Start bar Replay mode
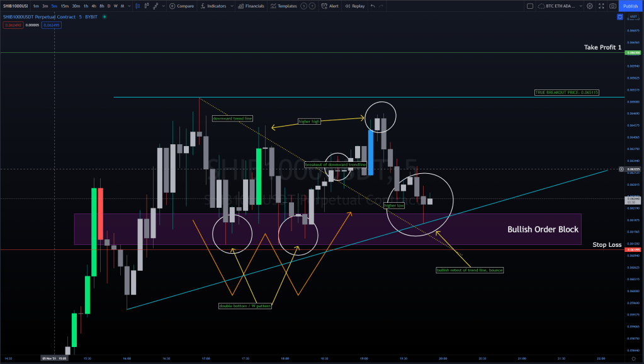This screenshot has height=364, width=644. coord(355,6)
